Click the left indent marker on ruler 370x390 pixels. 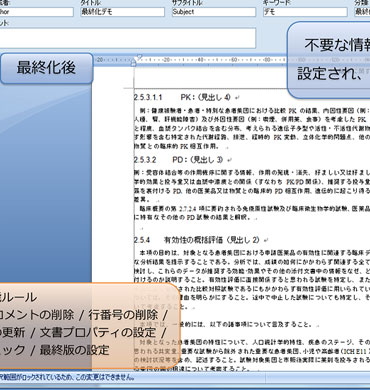pyautogui.click(x=133, y=63)
